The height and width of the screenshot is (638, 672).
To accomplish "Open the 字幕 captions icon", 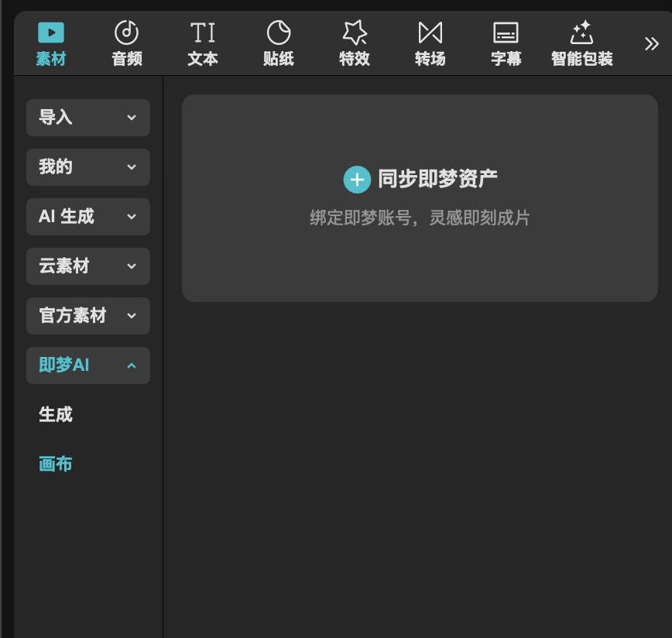I will [506, 33].
